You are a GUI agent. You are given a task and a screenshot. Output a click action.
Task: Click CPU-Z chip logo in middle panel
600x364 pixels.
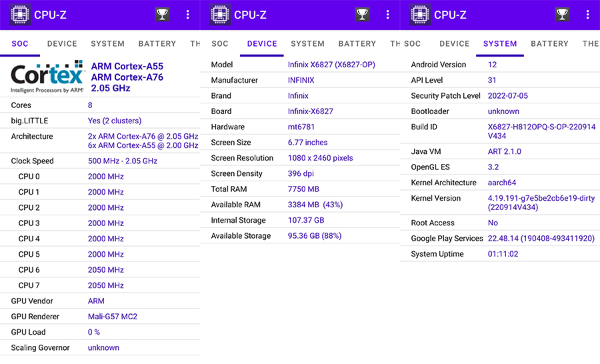(220, 15)
